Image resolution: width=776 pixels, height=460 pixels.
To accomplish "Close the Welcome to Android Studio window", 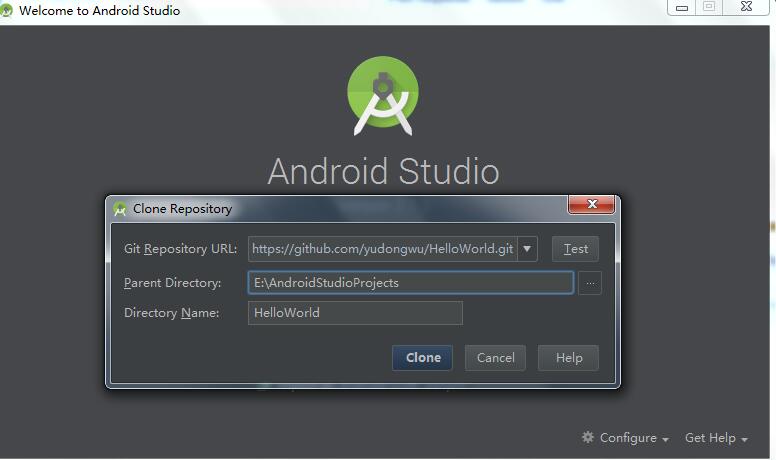I will [746, 7].
